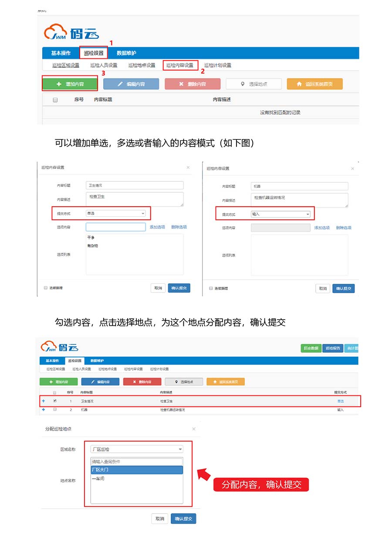Click the 添加选项 link beside empty option field
The width and height of the screenshot is (392, 538).
(157, 227)
